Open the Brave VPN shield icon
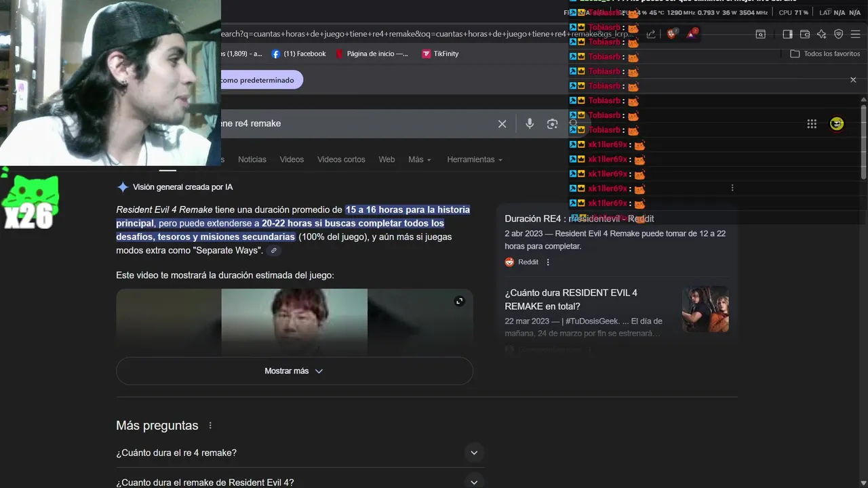The image size is (868, 488). (838, 34)
